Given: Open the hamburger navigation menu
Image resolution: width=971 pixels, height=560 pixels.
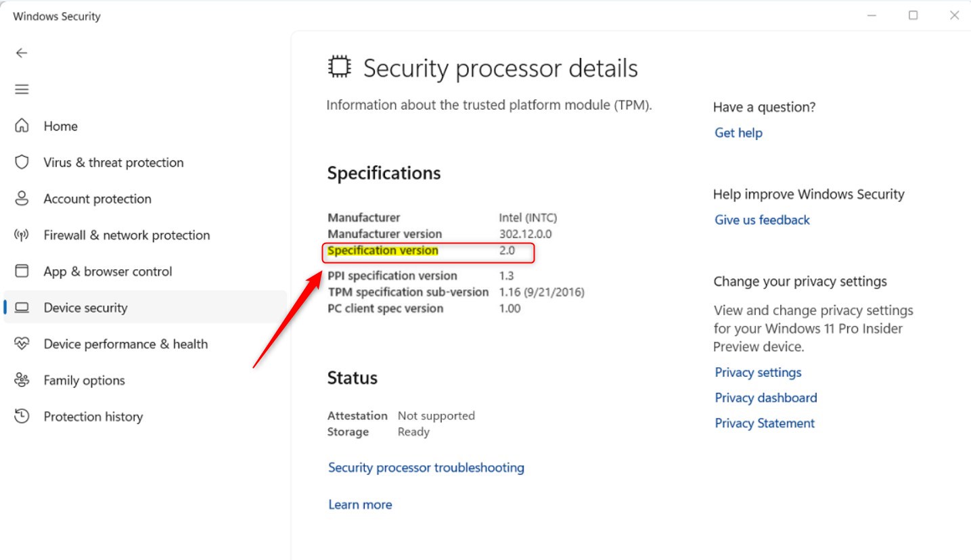Looking at the screenshot, I should click(x=21, y=89).
